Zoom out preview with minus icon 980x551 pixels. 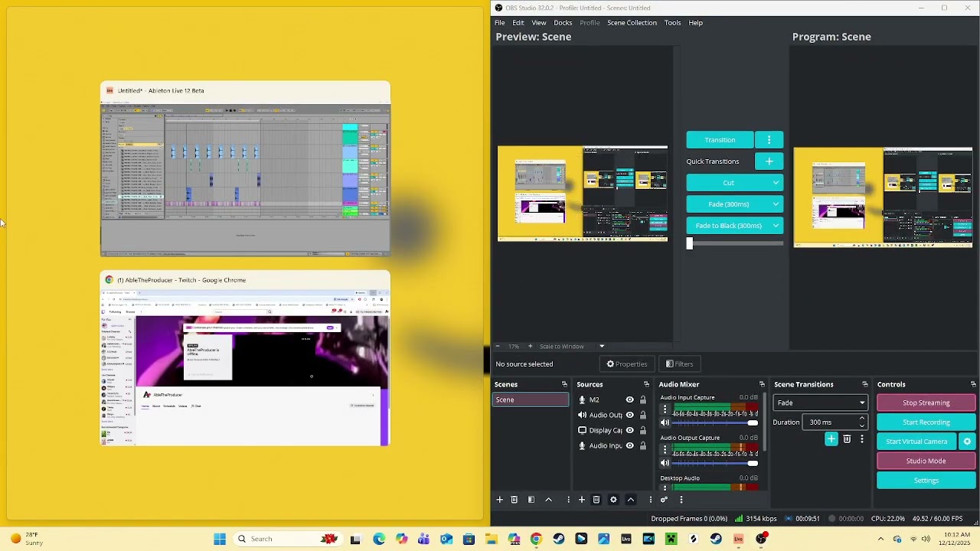coord(498,347)
